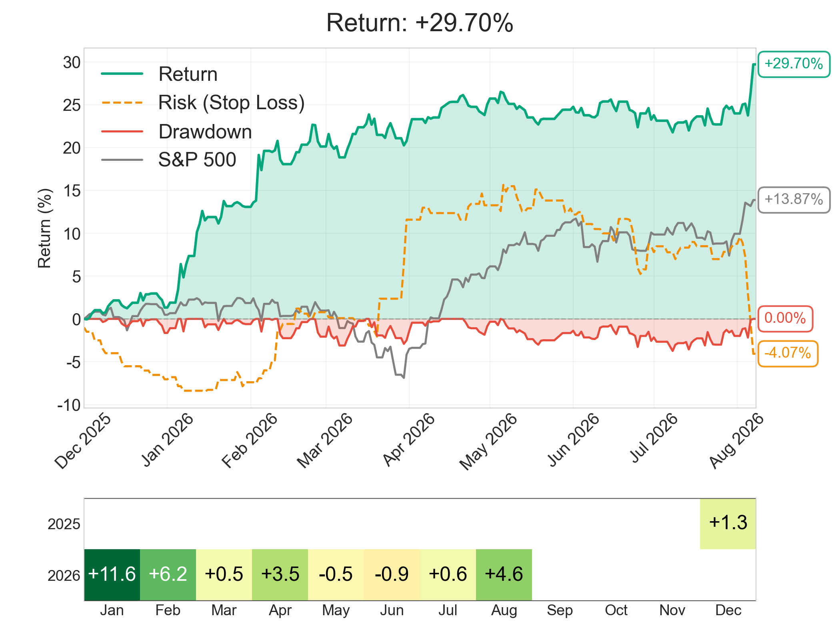
Task: Click the Return (%) y-axis label
Action: (x=44, y=228)
